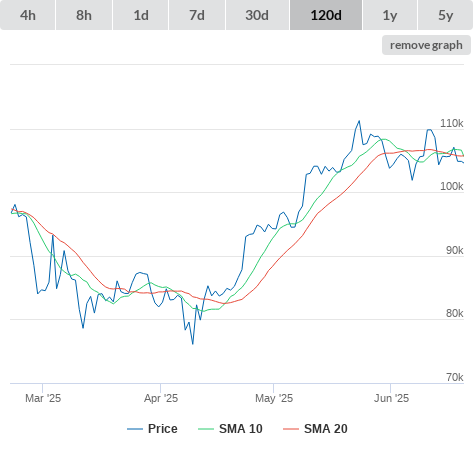Click the blue Price legend line marker
This screenshot has width=474, height=455.
pos(135,429)
